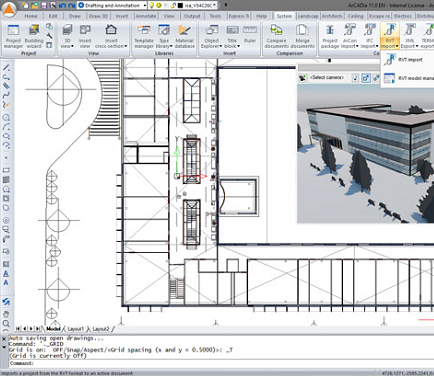Launch the Building wizard
The width and height of the screenshot is (434, 376).
point(34,36)
